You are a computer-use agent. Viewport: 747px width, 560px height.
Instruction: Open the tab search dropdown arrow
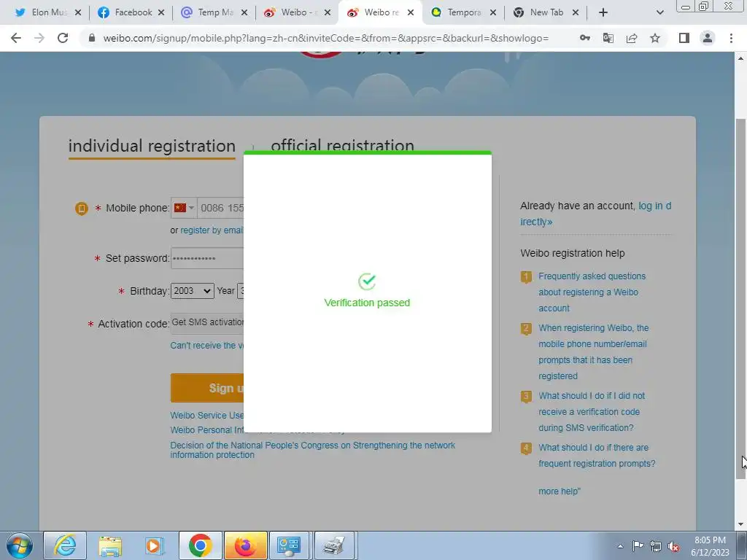pos(659,12)
